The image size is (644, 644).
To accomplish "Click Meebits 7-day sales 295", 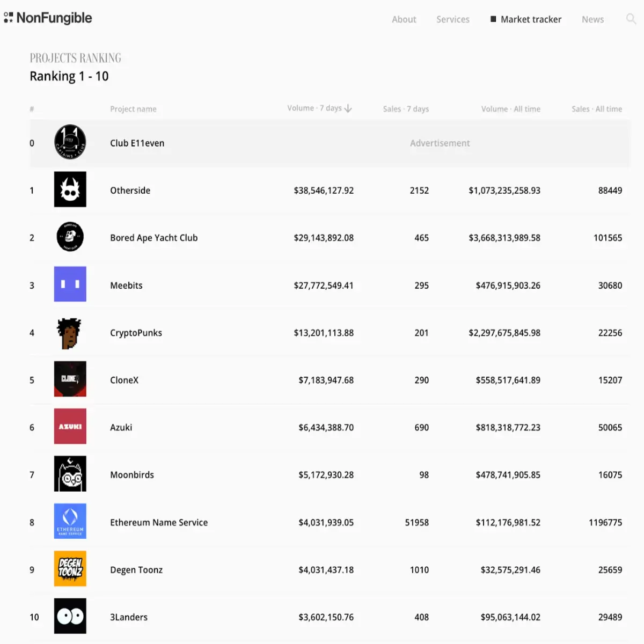I will pyautogui.click(x=422, y=286).
